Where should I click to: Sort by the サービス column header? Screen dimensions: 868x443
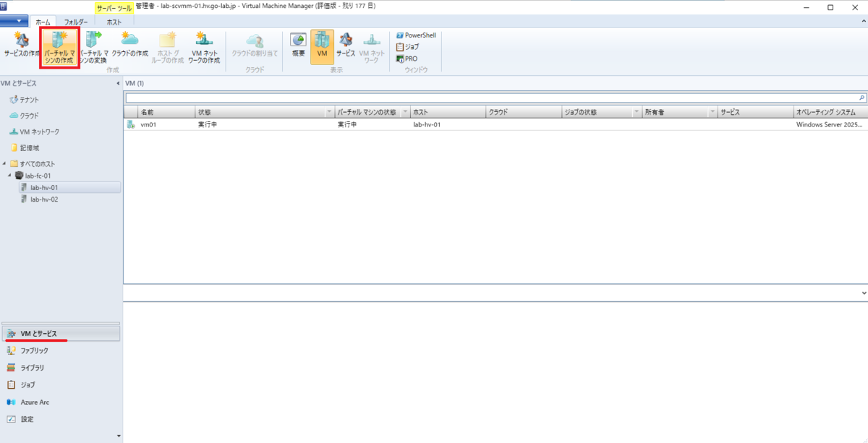[x=756, y=113]
